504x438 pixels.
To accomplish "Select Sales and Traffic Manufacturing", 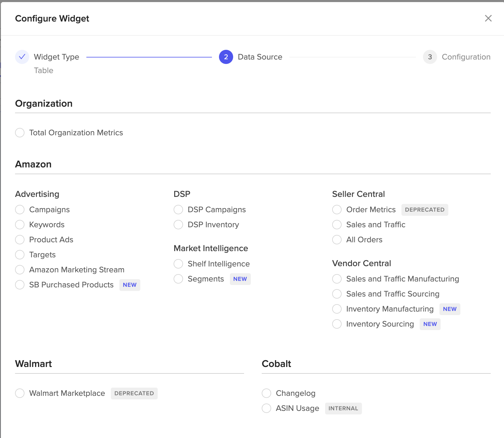I will (337, 279).
